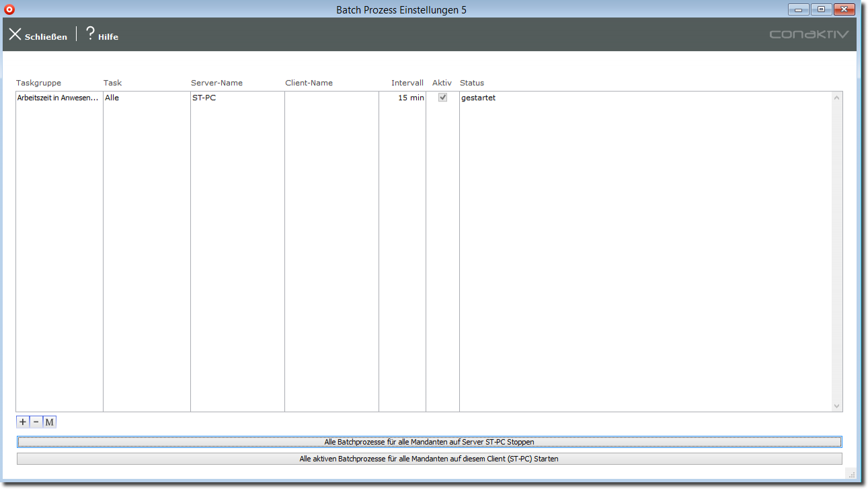Click the empty Client-Name cell in first row

[x=331, y=98]
